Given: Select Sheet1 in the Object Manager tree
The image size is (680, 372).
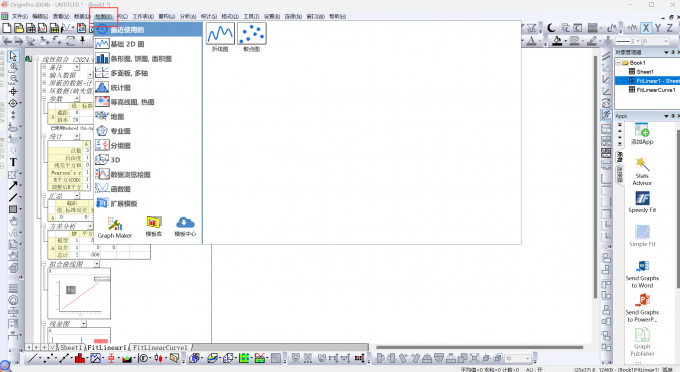Looking at the screenshot, I should (644, 72).
